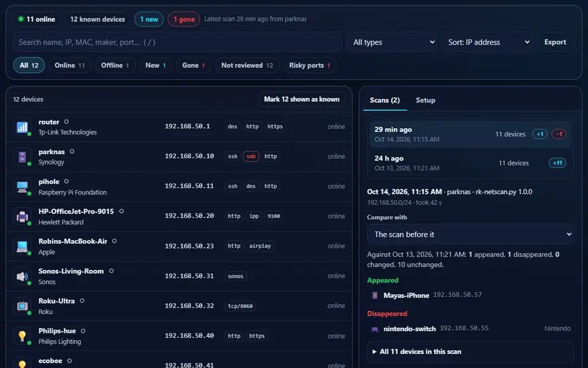Toggle reviewed circle next to Roku-Ultra
Image resolution: width=588 pixels, height=368 pixels.
[x=82, y=301]
